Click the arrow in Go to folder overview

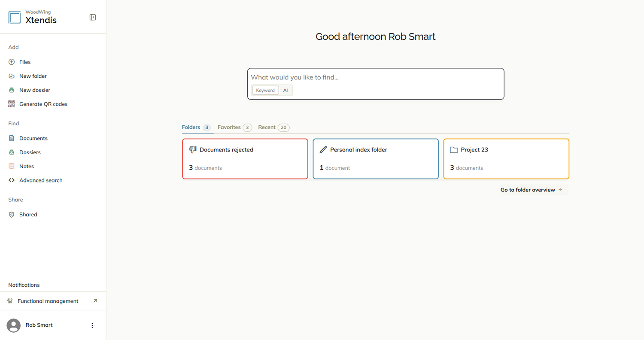pos(560,189)
